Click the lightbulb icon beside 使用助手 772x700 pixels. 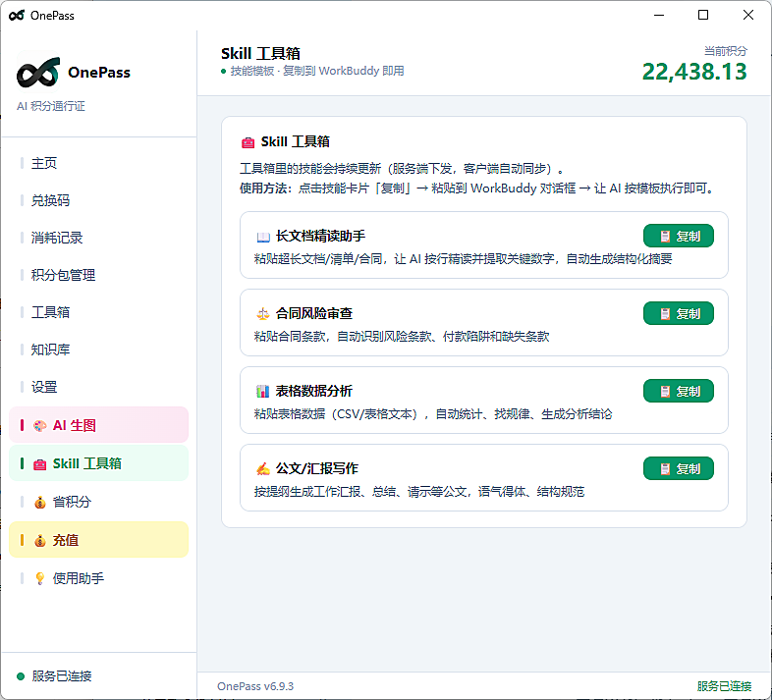[x=40, y=578]
